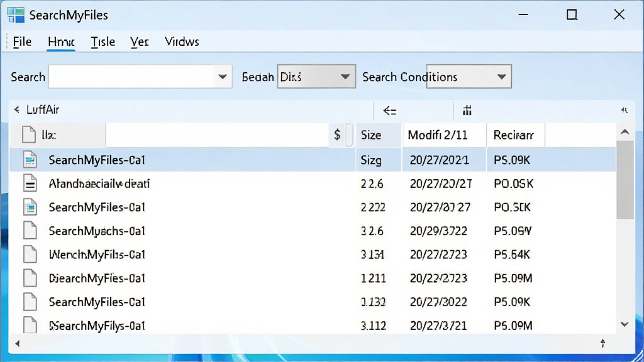This screenshot has width=644, height=362.
Task: Maximize the SearchMyFiles window
Action: tap(572, 15)
